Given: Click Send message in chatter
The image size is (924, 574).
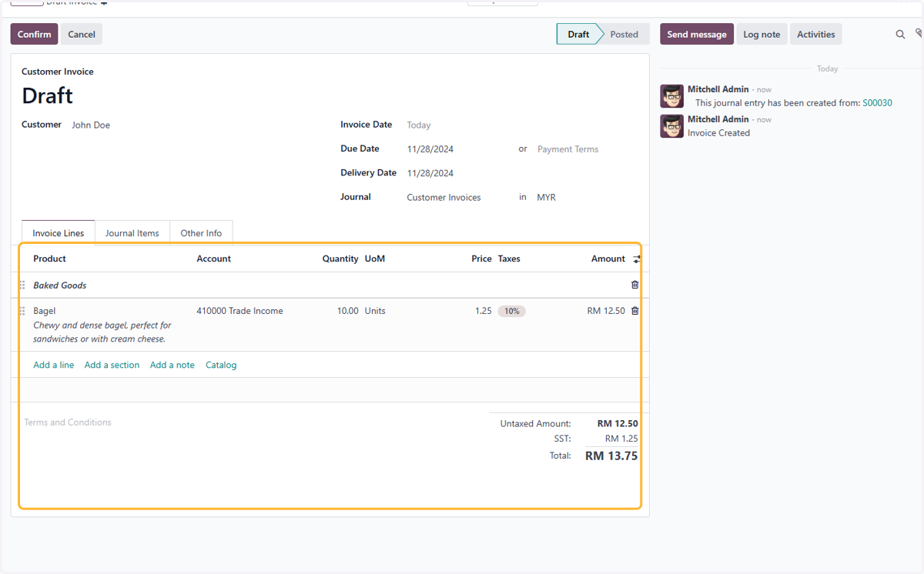Looking at the screenshot, I should (697, 34).
